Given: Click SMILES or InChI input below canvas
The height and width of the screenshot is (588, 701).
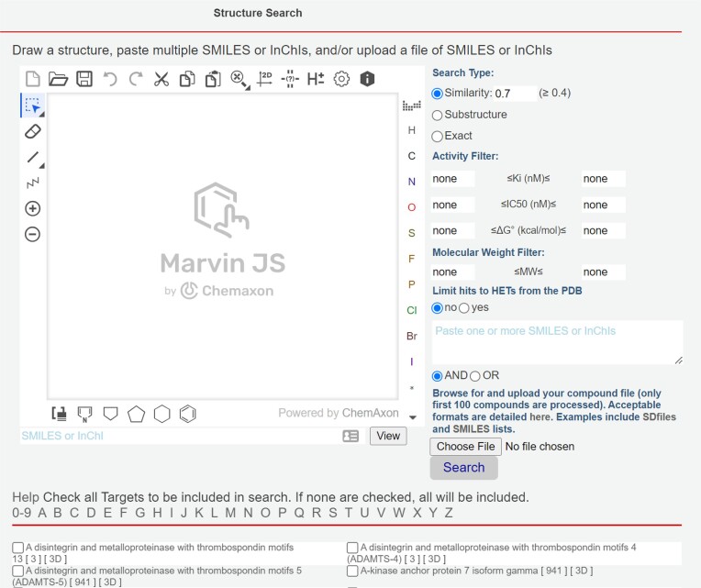Looking at the screenshot, I should point(181,436).
